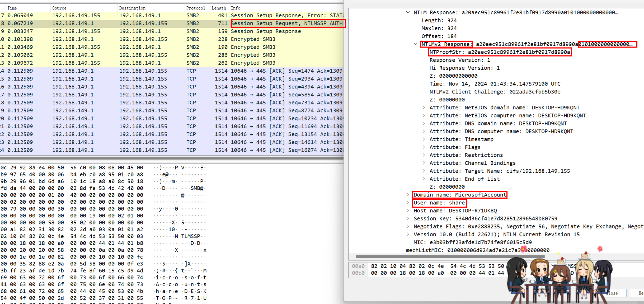Sort packet list by Time column
This screenshot has height=304, width=644.
(12, 8)
